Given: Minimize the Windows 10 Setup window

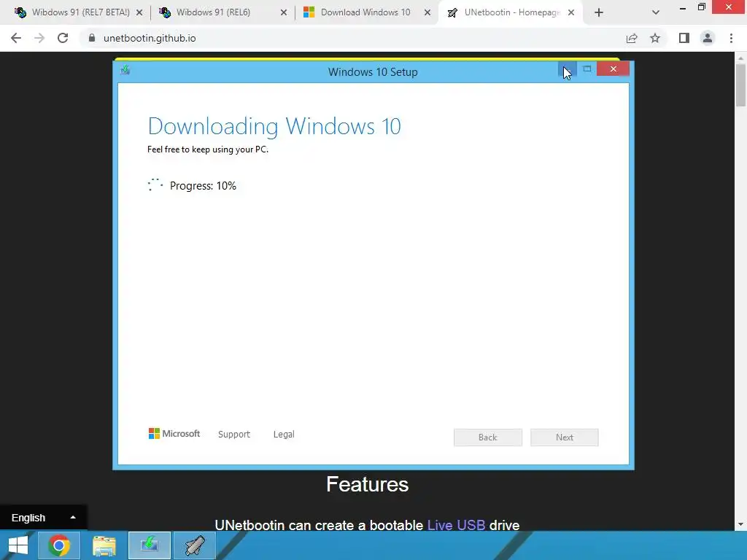Looking at the screenshot, I should [568, 69].
